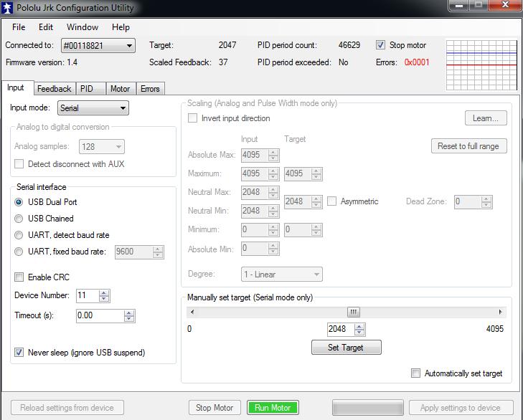Screen dimensions: 523x420
Task: Click the Absolute Min input field
Action: tap(255, 249)
